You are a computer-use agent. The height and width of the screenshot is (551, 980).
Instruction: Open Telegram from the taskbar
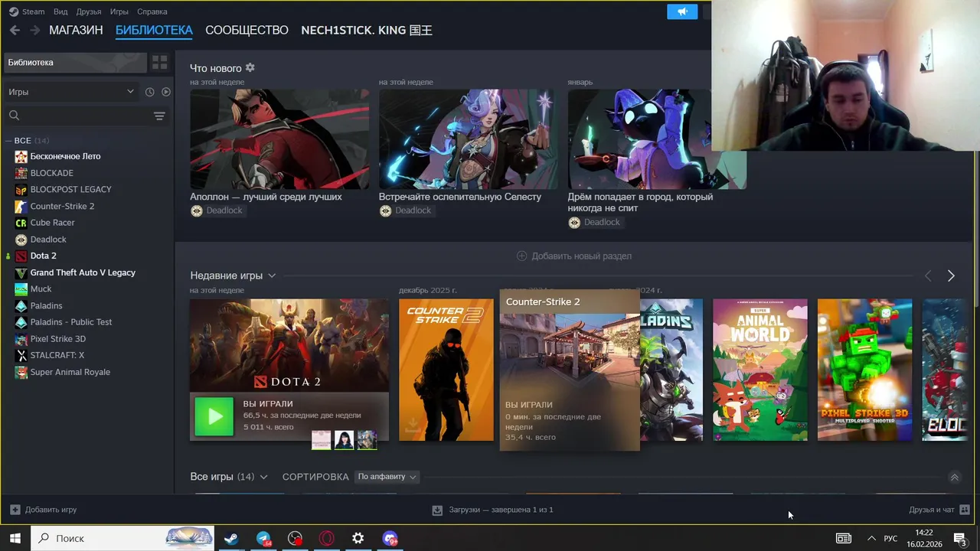click(263, 538)
